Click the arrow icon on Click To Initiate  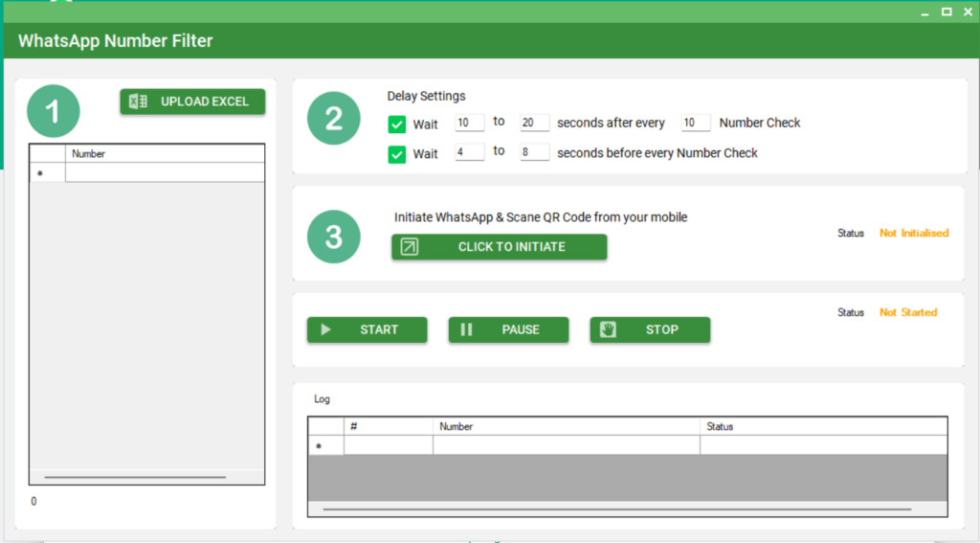[410, 246]
